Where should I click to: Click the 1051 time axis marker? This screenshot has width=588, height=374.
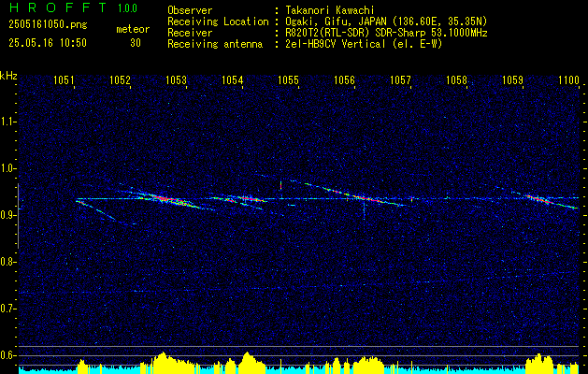64,79
